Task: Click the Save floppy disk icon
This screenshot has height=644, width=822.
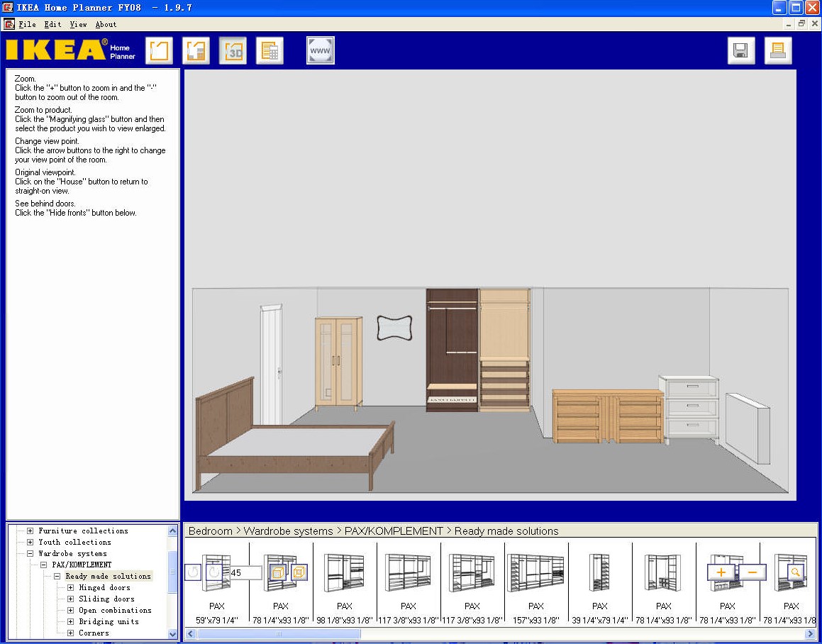Action: pyautogui.click(x=741, y=50)
